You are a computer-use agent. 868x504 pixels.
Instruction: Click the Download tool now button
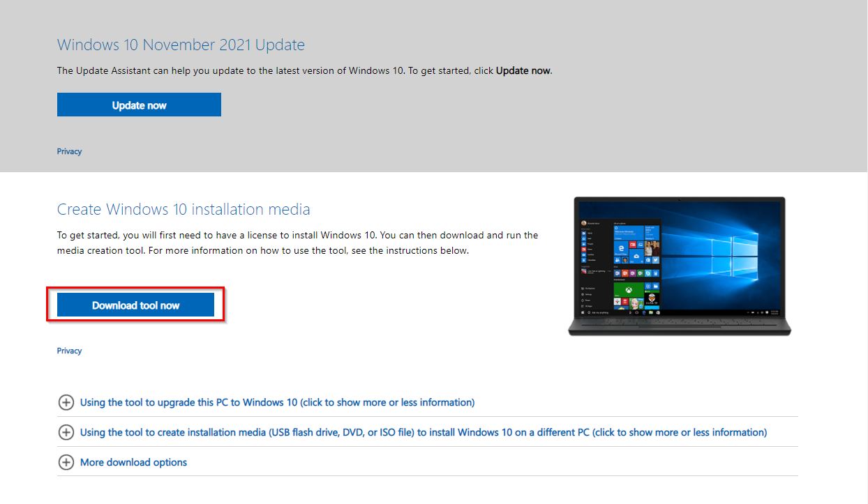135,305
